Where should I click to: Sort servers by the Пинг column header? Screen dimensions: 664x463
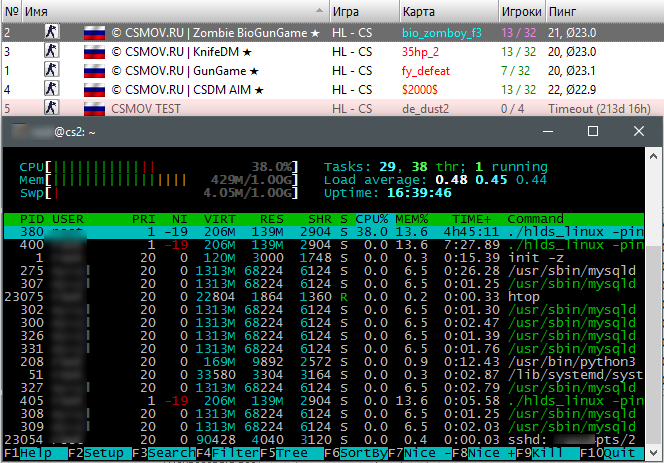point(604,11)
